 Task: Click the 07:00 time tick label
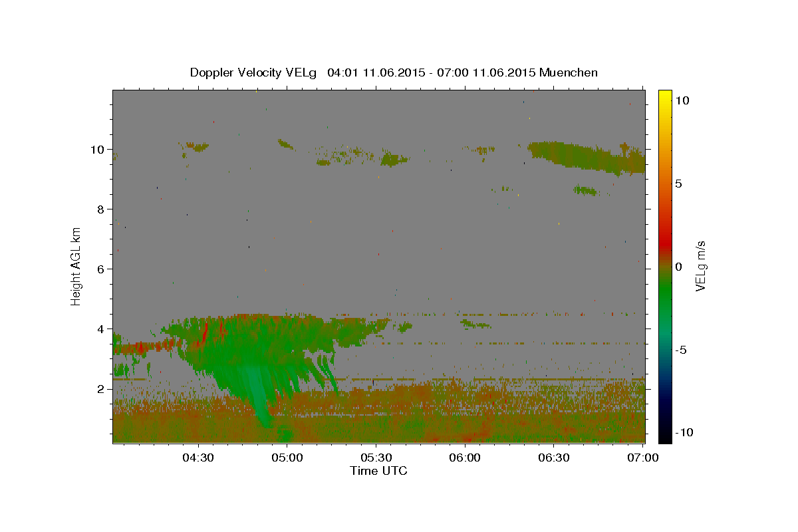click(644, 458)
